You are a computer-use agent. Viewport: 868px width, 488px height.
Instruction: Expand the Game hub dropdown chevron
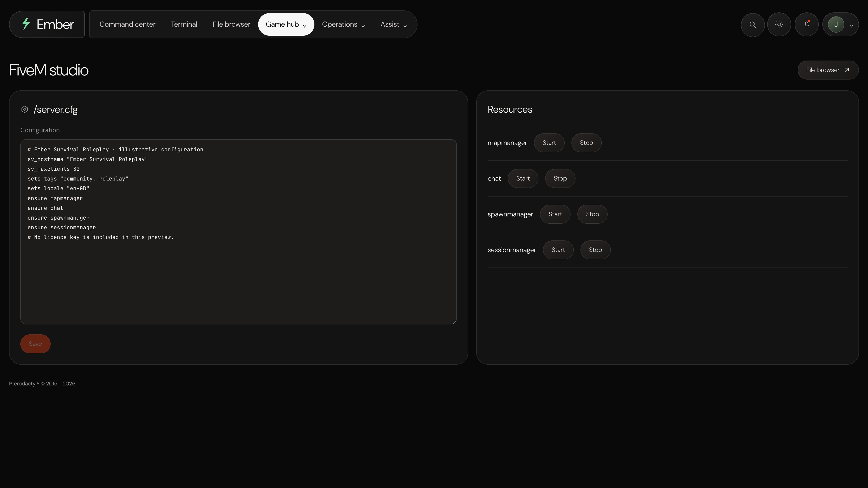[x=305, y=26]
